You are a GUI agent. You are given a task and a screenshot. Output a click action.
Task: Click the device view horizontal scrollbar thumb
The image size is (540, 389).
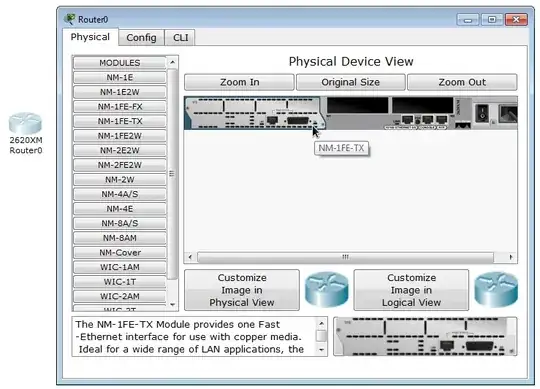(345, 257)
